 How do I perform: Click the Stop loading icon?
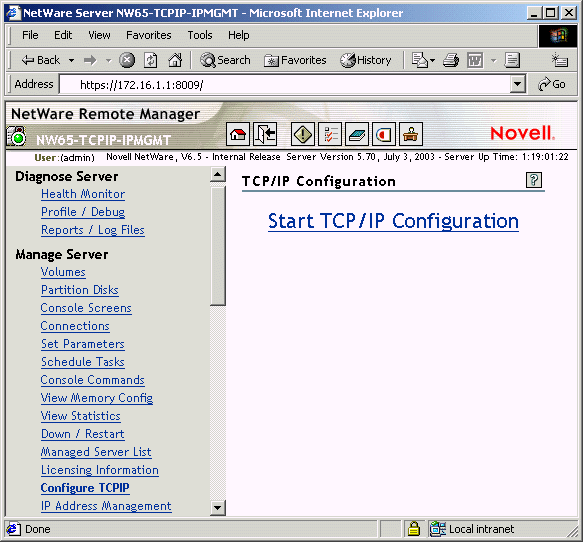pyautogui.click(x=127, y=60)
